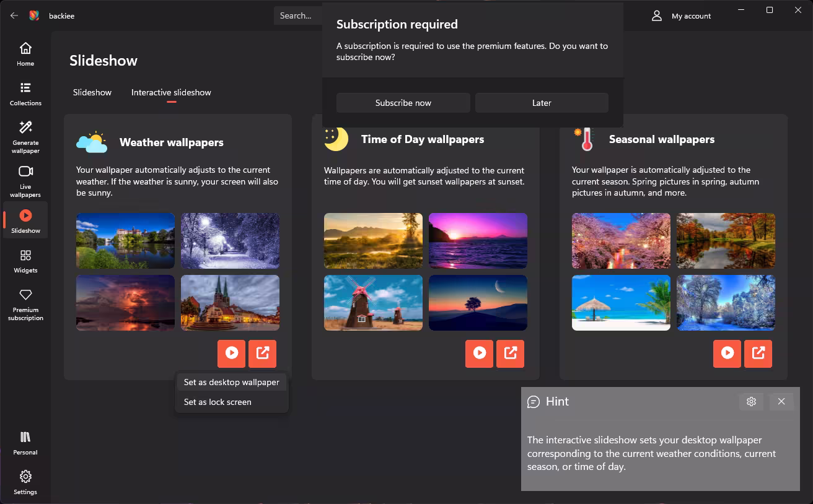Open the autumn river thumbnail
This screenshot has width=813, height=504.
pos(726,241)
